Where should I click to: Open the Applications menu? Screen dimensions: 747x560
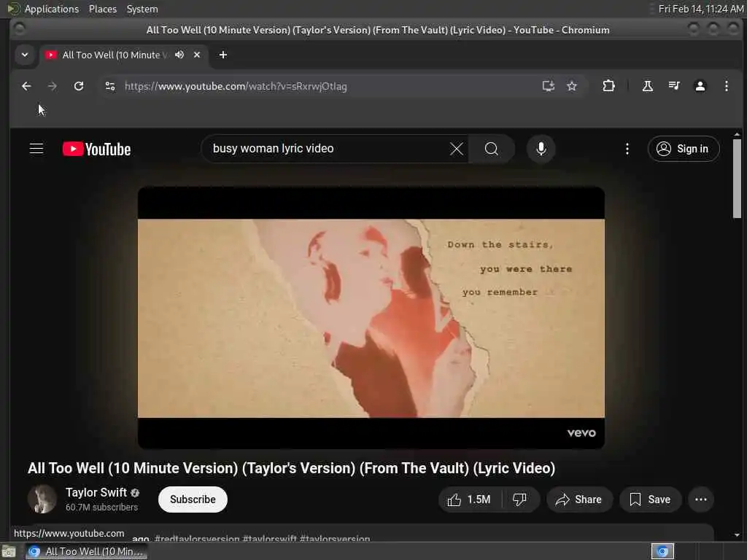tap(52, 9)
